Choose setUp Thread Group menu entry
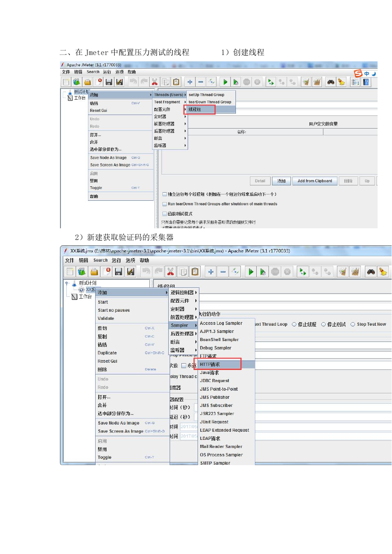 (210, 95)
